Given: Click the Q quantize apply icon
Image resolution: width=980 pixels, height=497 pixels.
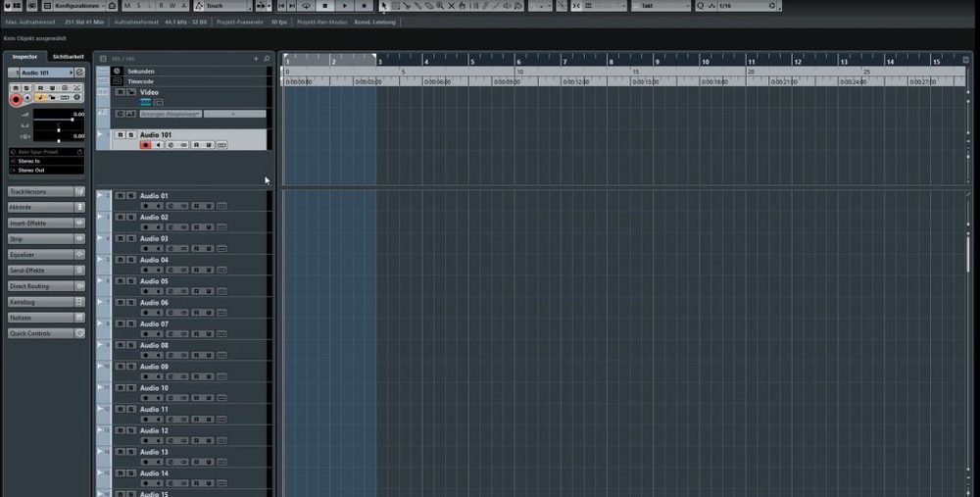Looking at the screenshot, I should pyautogui.click(x=701, y=6).
